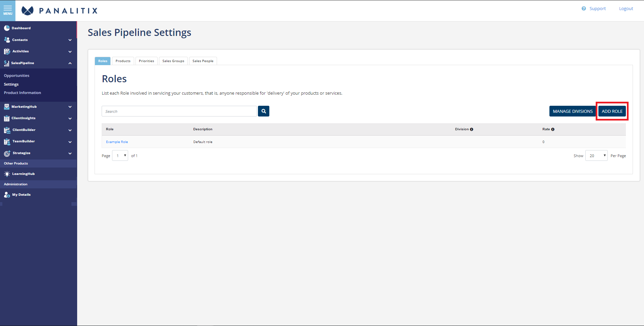Switch to the Sales People tab
The image size is (644, 326).
tap(203, 61)
